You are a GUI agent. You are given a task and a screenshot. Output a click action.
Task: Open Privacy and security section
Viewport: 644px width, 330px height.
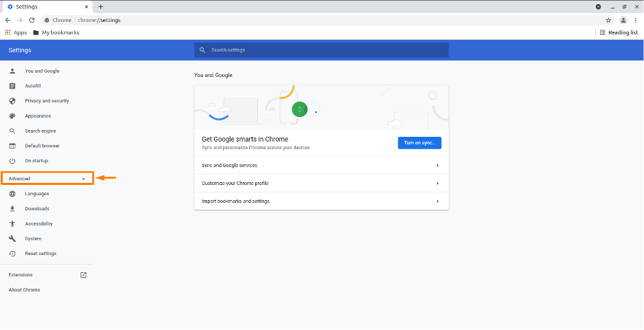click(47, 101)
